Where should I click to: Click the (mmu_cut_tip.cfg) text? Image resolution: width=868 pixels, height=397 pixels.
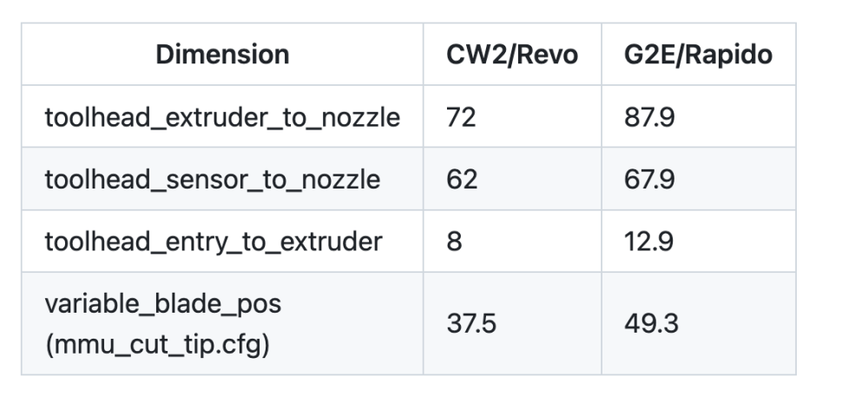pyautogui.click(x=157, y=344)
